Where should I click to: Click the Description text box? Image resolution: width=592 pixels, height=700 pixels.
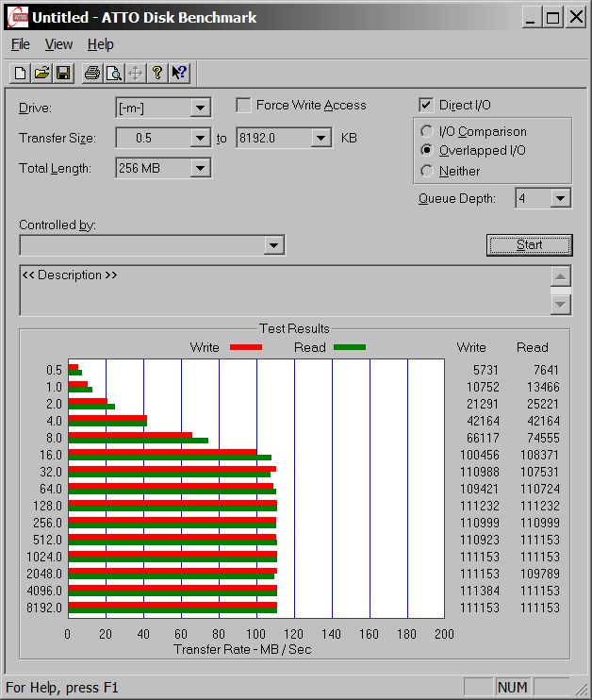283,291
